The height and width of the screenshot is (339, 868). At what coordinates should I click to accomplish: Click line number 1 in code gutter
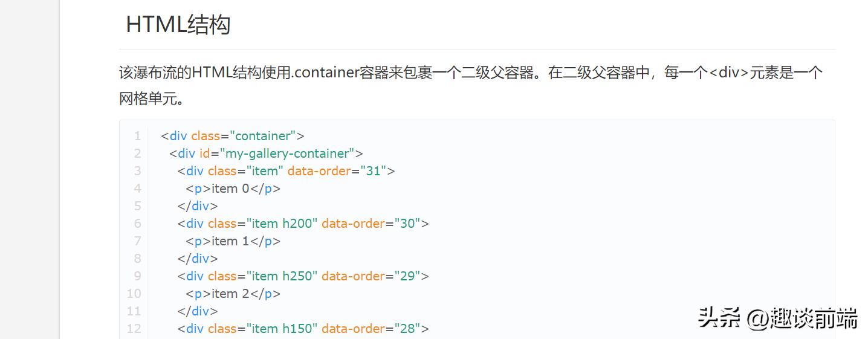point(138,136)
